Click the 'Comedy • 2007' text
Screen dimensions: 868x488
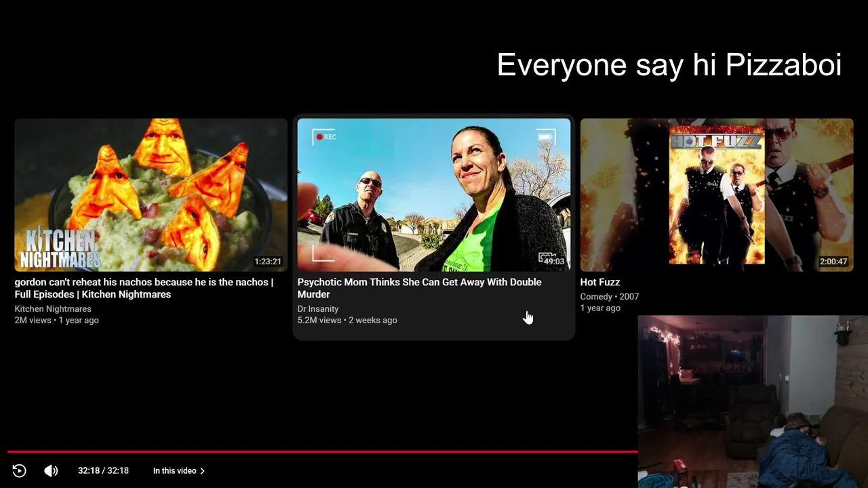(x=610, y=296)
